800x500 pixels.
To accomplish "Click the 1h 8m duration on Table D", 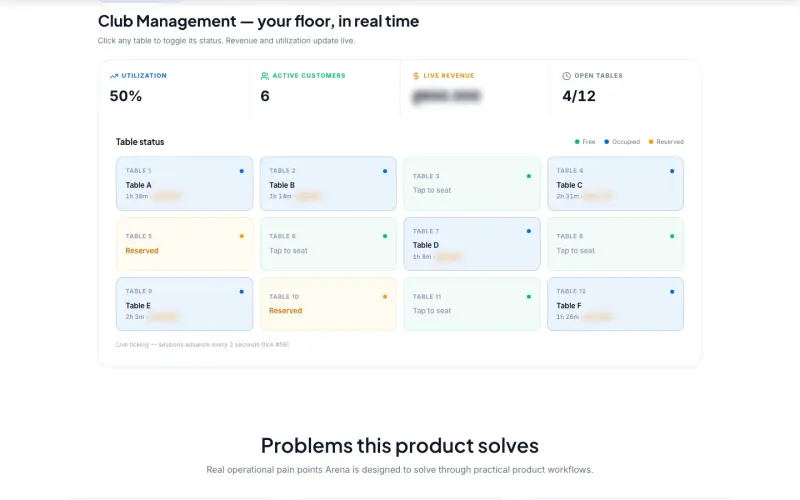I will tap(422, 257).
